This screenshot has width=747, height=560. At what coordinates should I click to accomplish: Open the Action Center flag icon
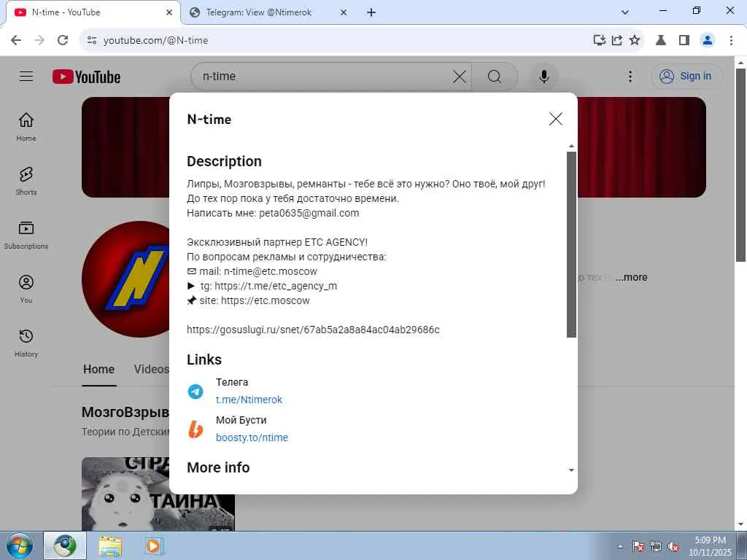coord(638,547)
